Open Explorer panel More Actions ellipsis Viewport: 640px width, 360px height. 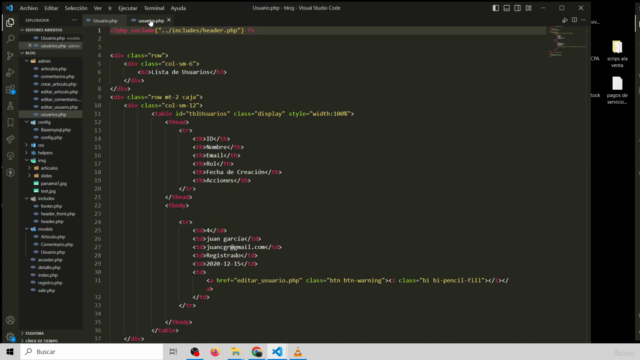(x=74, y=20)
